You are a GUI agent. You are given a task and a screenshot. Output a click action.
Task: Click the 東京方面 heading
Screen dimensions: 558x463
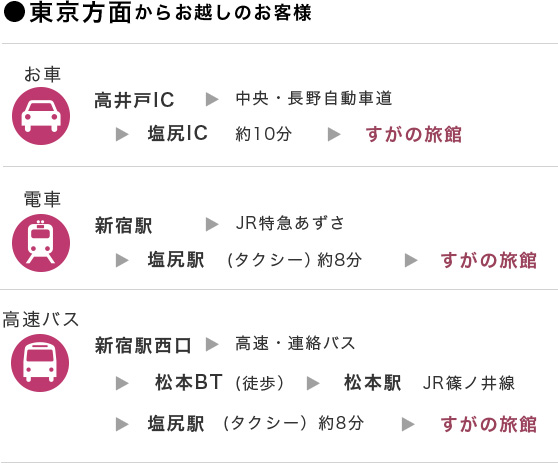80,13
